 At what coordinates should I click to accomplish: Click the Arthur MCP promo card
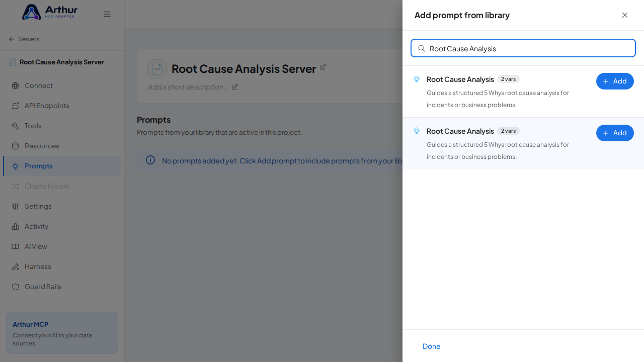[62, 333]
